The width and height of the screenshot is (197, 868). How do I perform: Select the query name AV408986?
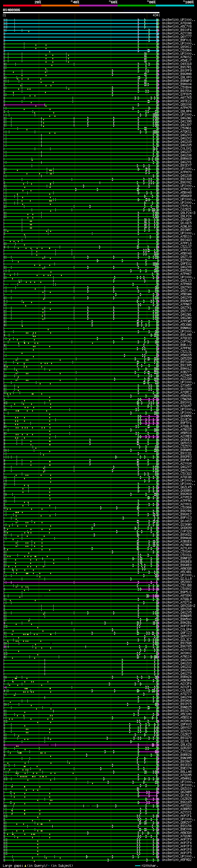(11, 10)
